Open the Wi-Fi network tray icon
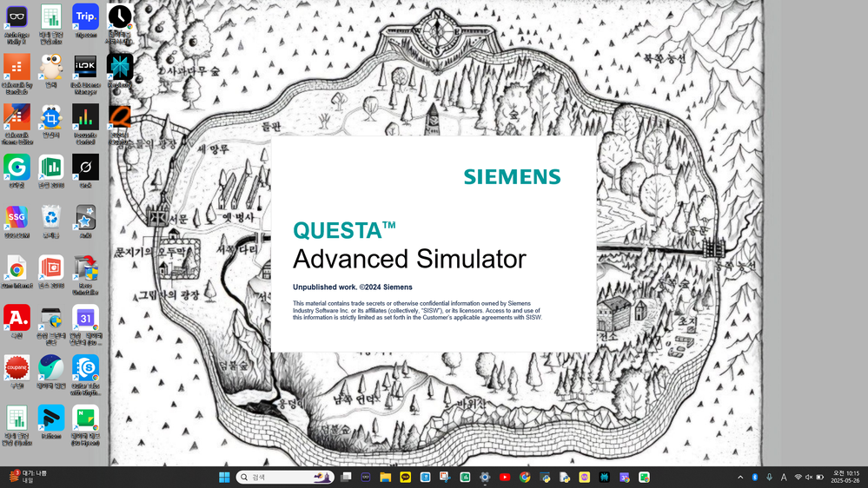This screenshot has width=868, height=488. 798,477
